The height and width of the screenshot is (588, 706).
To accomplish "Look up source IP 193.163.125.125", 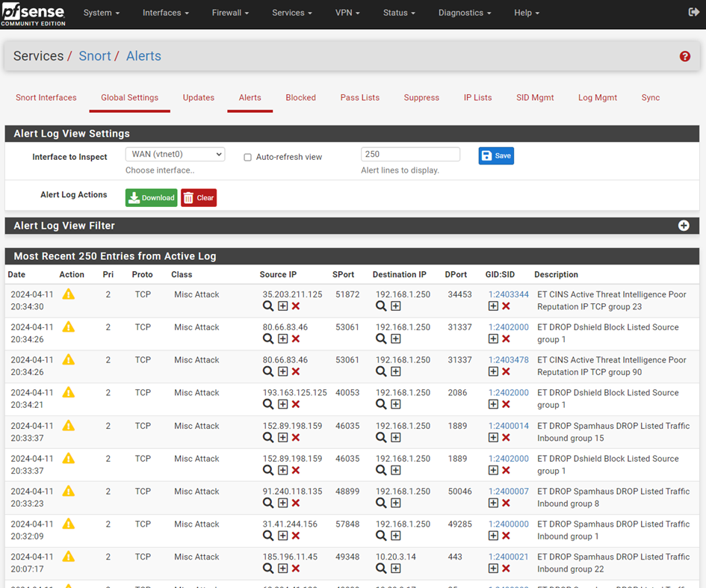I will (x=268, y=404).
